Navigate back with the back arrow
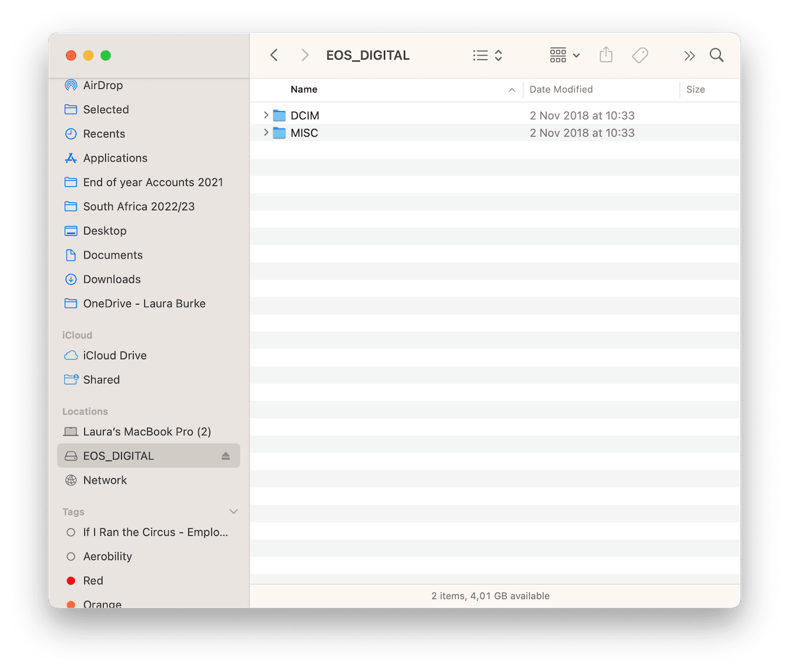 274,55
